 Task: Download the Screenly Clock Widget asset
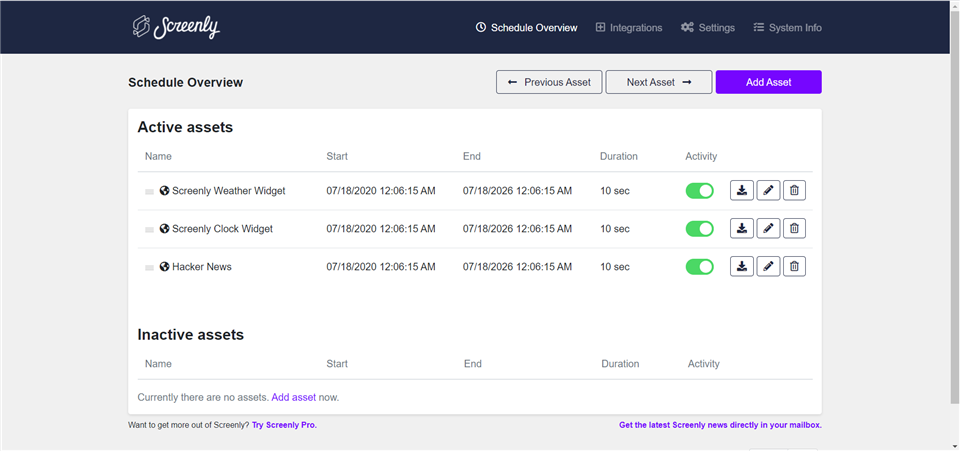point(741,228)
